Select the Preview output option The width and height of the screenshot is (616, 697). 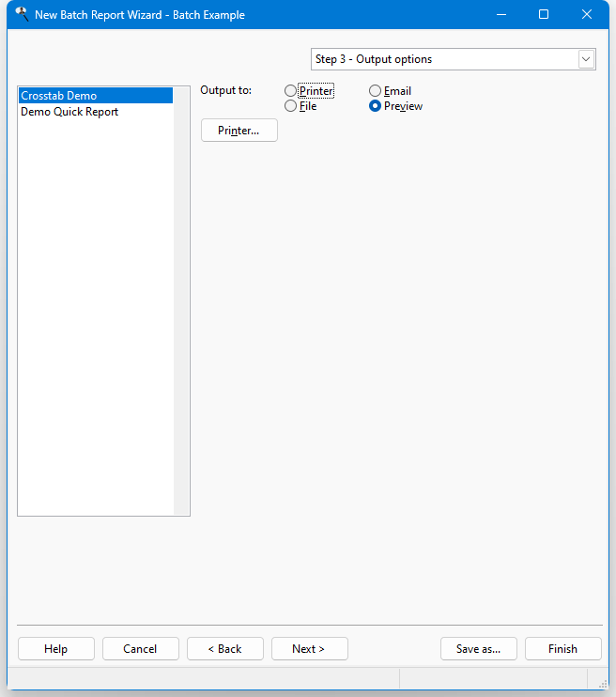pyautogui.click(x=375, y=106)
